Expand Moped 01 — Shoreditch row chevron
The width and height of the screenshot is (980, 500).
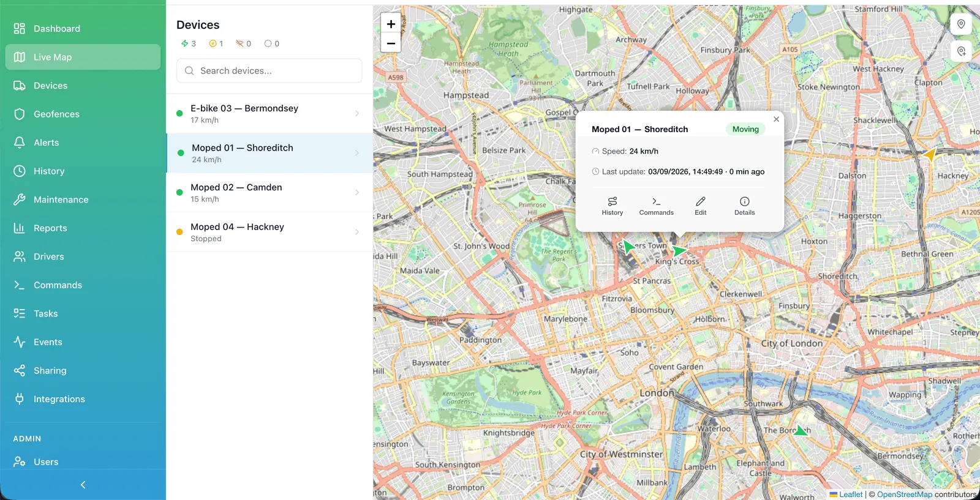[x=357, y=153]
